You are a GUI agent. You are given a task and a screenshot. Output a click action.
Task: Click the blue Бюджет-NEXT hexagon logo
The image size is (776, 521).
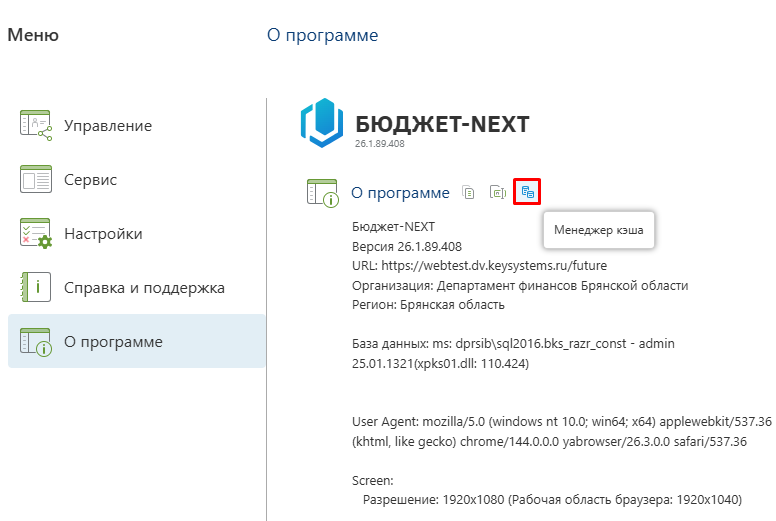(323, 124)
